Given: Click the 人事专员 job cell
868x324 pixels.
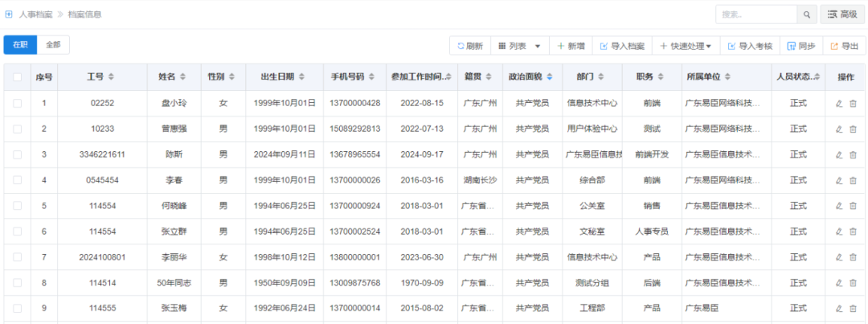Looking at the screenshot, I should (x=652, y=232).
